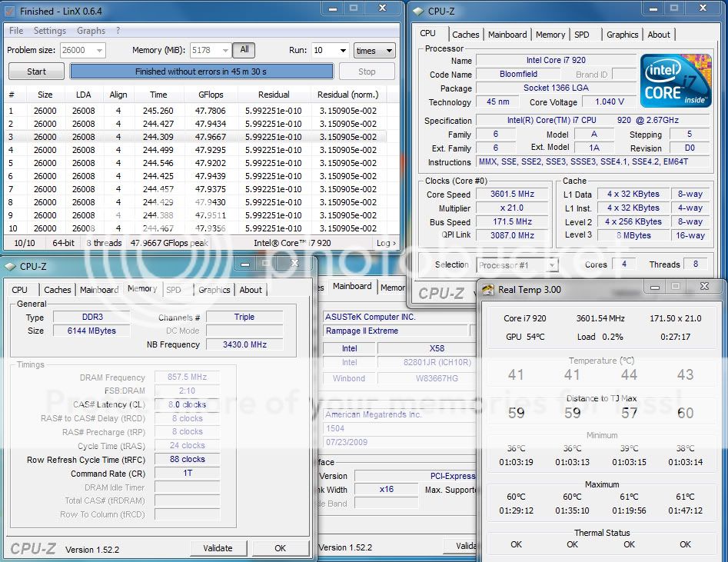Image resolution: width=728 pixels, height=562 pixels.
Task: Switch to Memory tab in CPU-Z Processor window
Action: (550, 35)
